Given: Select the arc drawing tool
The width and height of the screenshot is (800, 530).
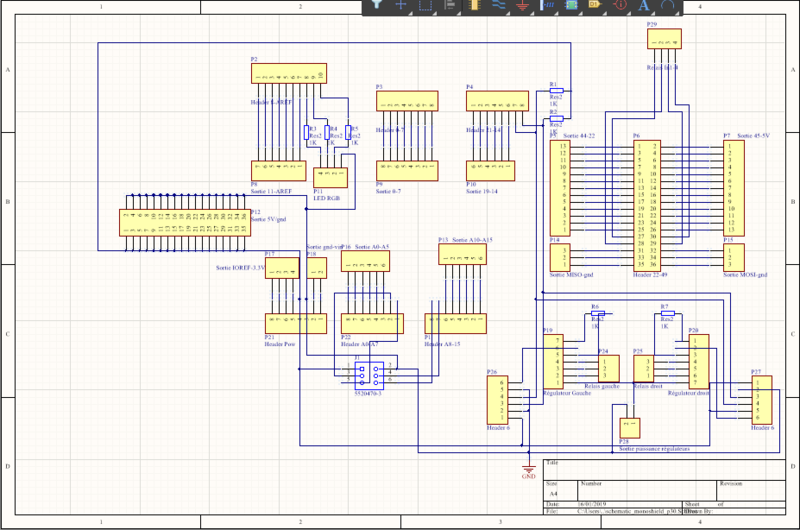Looking at the screenshot, I should pos(667,5).
